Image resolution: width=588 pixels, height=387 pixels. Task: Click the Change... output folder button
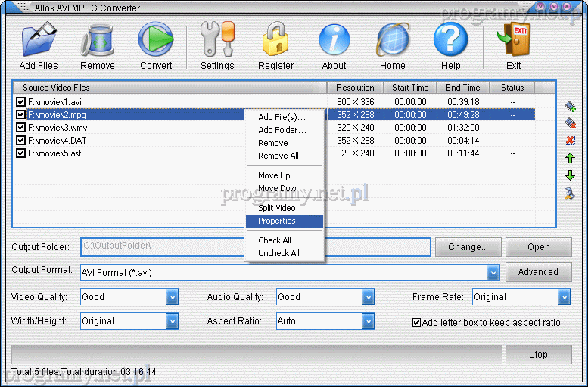coord(467,247)
